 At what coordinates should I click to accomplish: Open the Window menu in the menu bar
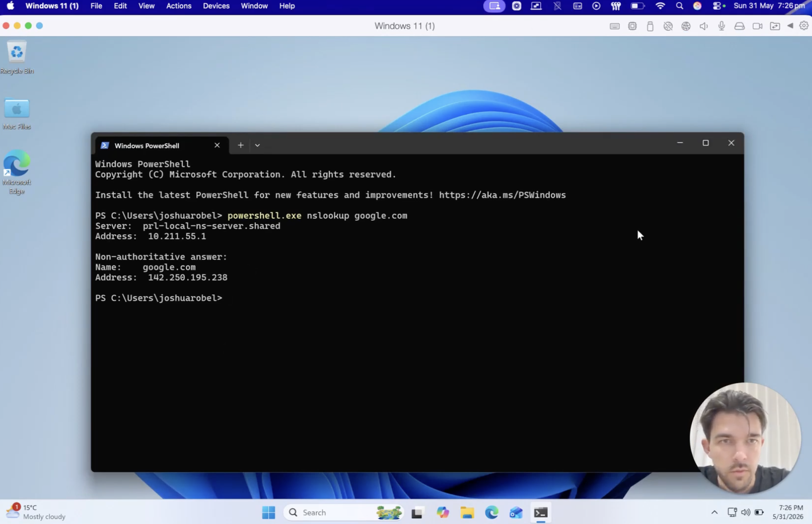pyautogui.click(x=254, y=6)
